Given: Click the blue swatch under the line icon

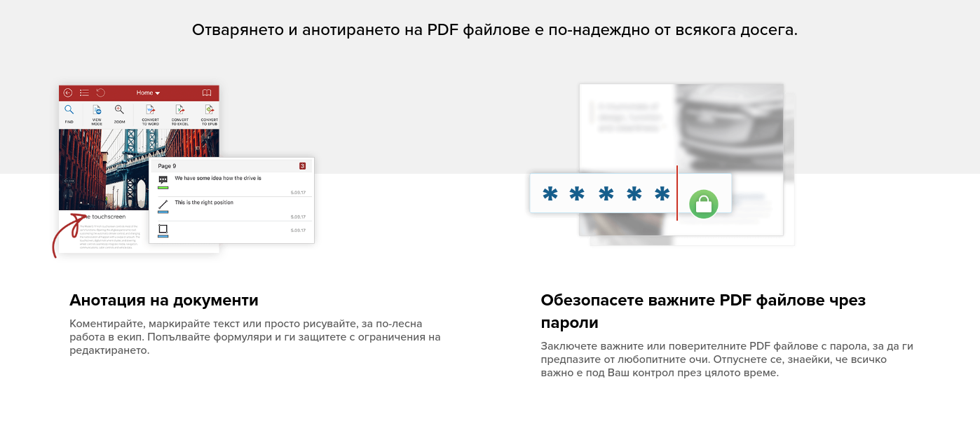Looking at the screenshot, I should [163, 212].
